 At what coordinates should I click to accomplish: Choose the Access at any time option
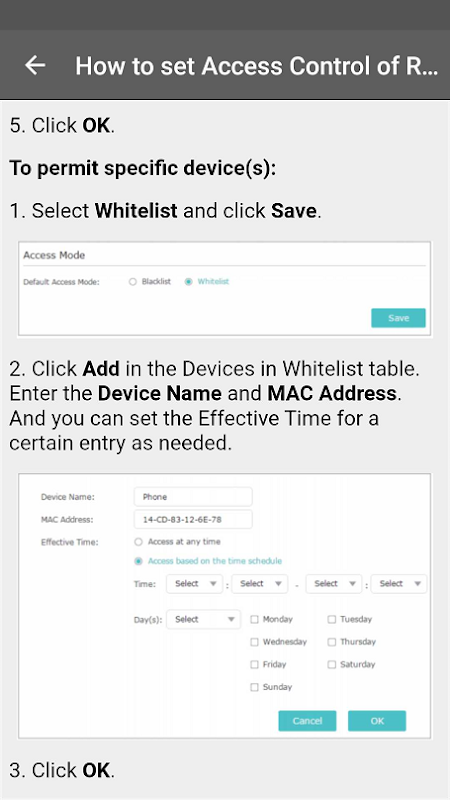(x=138, y=542)
